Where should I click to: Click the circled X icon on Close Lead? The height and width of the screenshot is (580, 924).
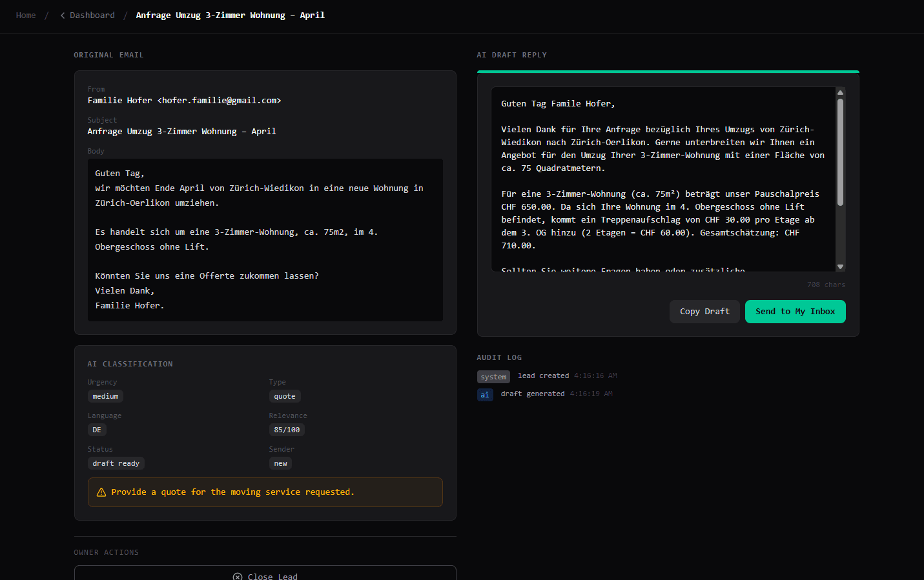[x=238, y=576]
